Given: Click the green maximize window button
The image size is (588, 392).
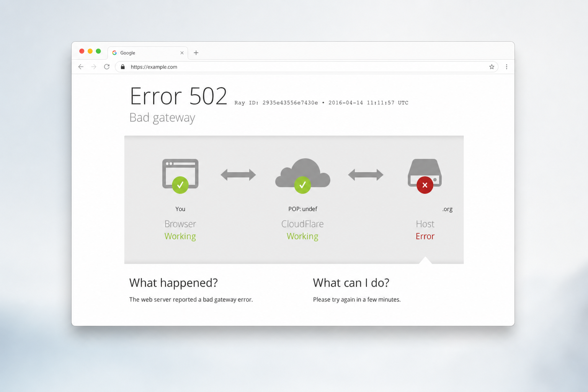Looking at the screenshot, I should (x=98, y=51).
